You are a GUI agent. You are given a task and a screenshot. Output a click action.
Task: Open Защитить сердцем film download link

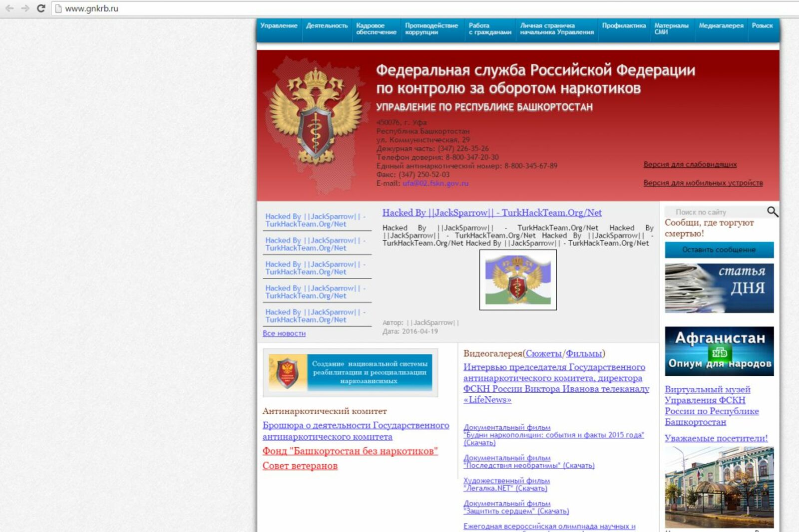tap(516, 508)
